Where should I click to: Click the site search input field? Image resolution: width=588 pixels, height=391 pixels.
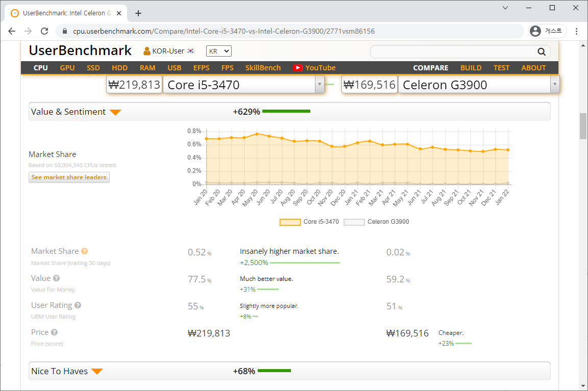click(454, 51)
